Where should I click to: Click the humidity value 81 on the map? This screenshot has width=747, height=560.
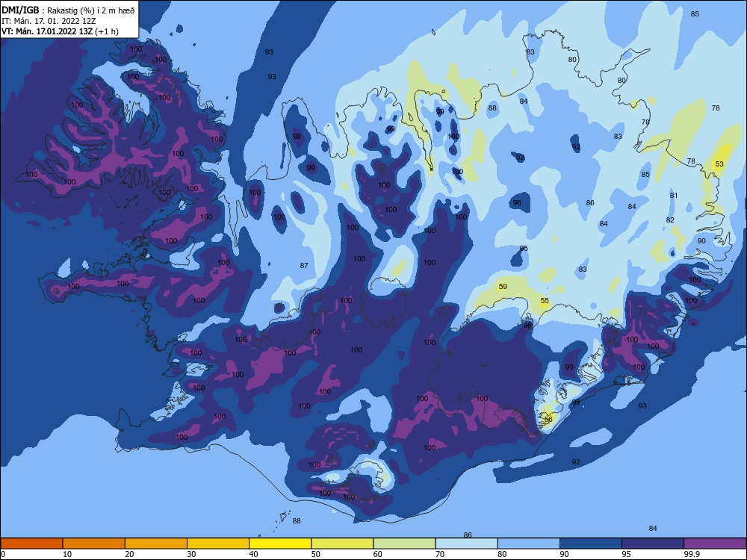click(674, 195)
